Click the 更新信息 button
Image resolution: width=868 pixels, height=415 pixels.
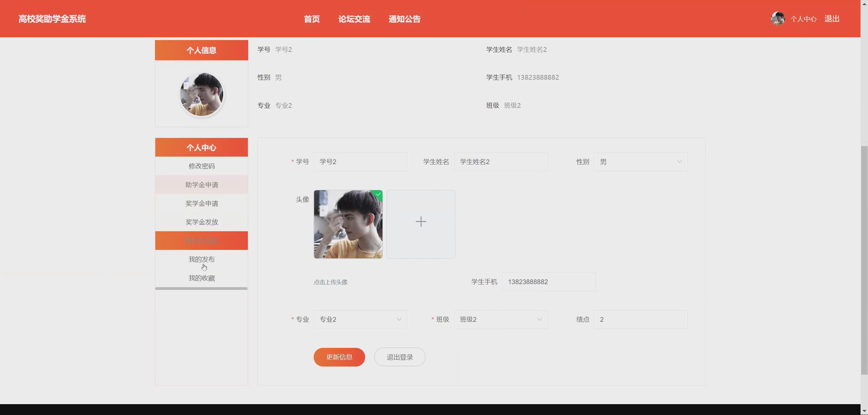point(339,357)
